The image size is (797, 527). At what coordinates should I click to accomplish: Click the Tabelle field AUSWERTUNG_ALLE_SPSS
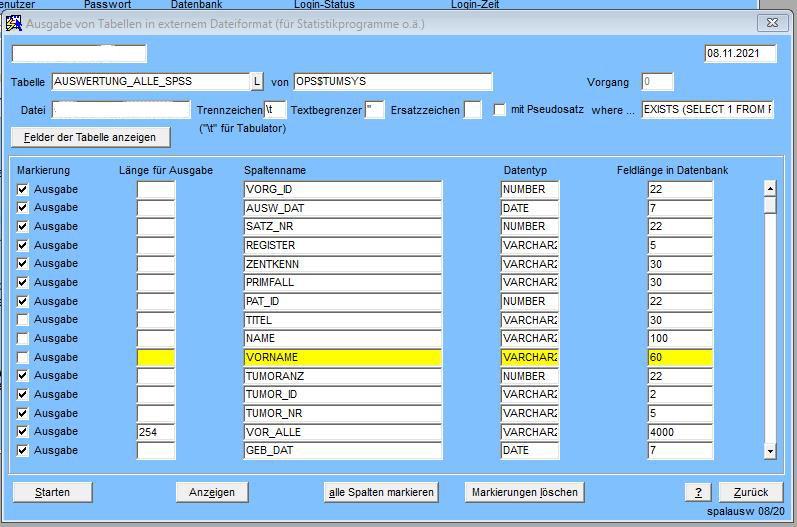click(149, 82)
